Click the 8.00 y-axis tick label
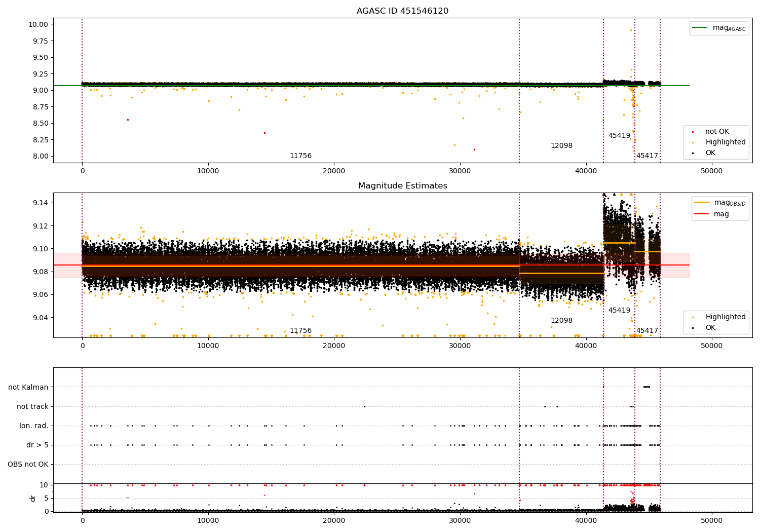 [x=40, y=157]
